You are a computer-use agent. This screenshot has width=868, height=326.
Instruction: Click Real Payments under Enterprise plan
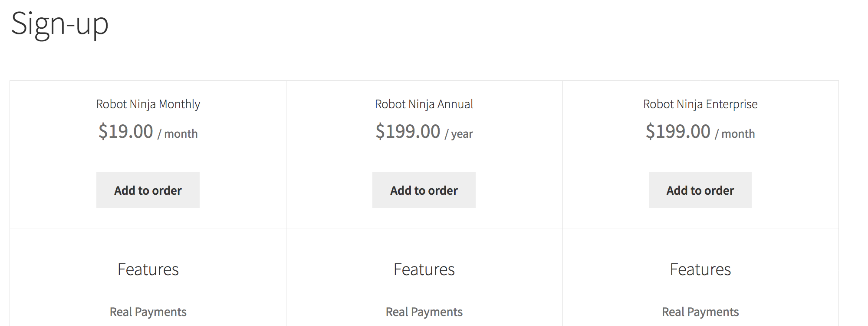pos(700,312)
